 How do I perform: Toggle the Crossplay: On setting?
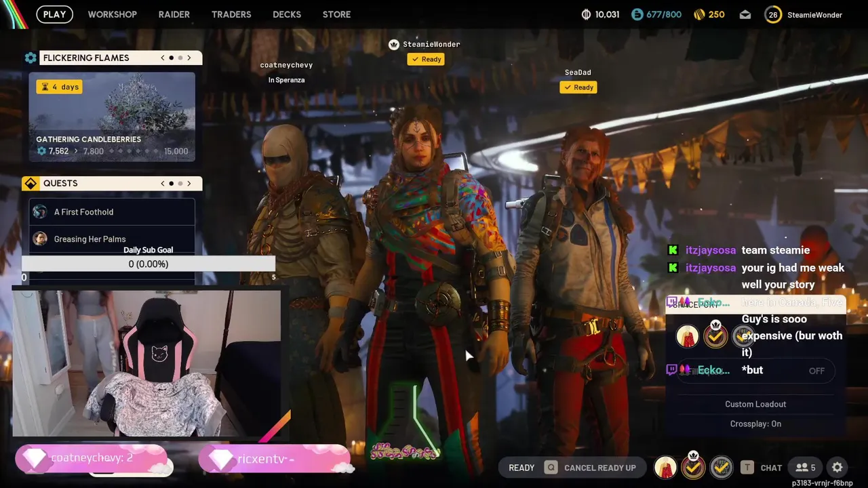[x=755, y=424]
